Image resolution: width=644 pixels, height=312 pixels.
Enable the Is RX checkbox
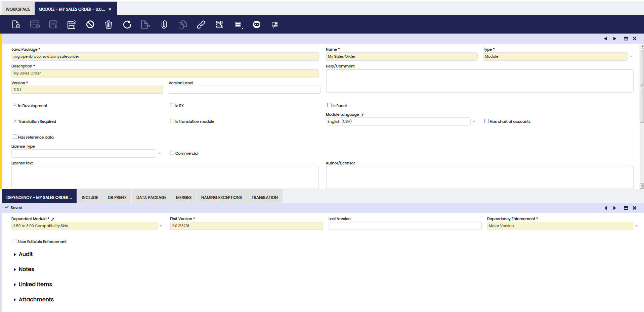[x=172, y=105]
